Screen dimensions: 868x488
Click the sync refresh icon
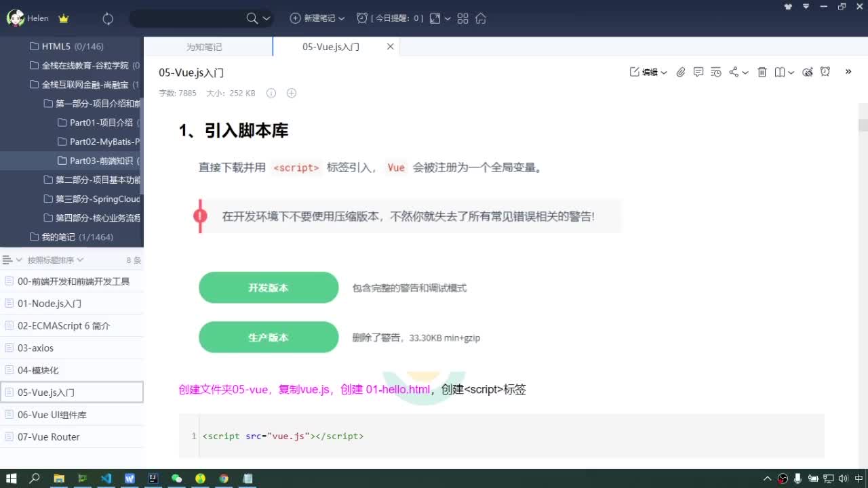click(x=108, y=19)
